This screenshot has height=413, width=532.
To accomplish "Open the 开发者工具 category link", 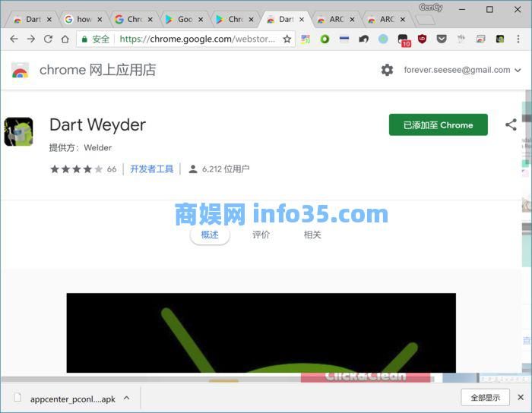I will point(151,169).
